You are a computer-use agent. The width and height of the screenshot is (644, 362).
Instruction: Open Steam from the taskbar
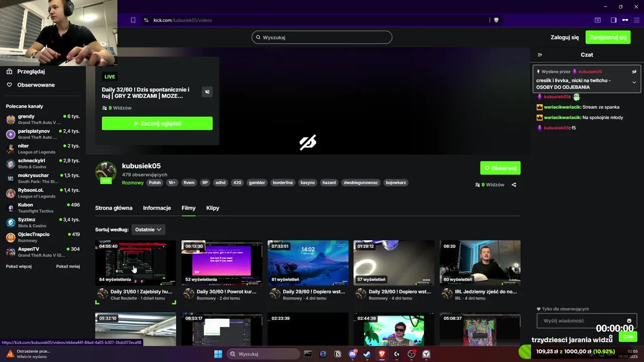(x=367, y=354)
